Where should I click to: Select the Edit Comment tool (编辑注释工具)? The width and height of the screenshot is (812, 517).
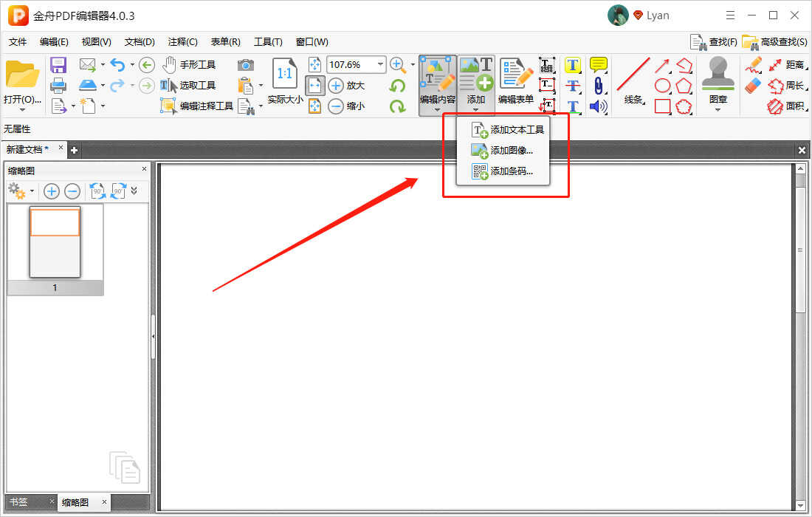tap(197, 106)
